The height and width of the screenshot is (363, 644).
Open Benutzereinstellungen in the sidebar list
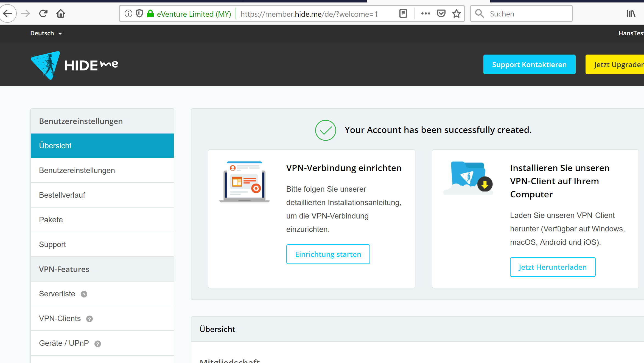pos(102,170)
